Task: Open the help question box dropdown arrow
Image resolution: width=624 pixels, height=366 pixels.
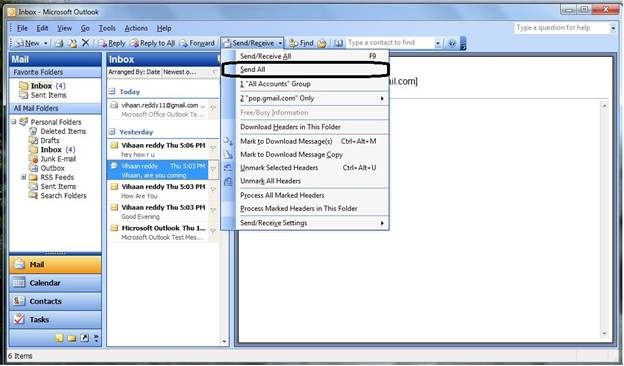Action: 613,28
